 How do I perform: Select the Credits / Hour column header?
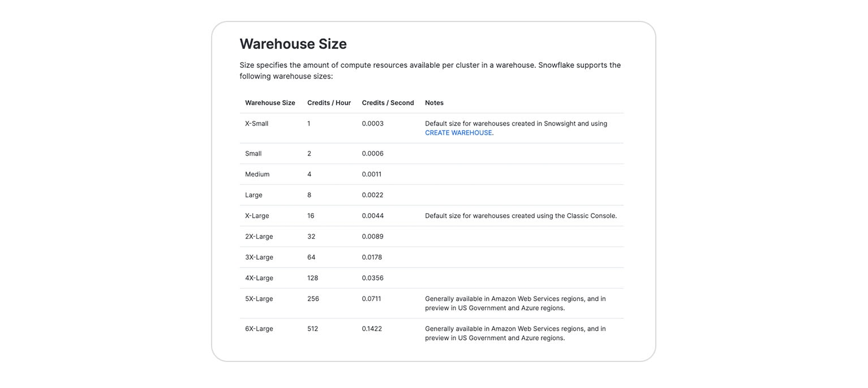click(x=329, y=102)
